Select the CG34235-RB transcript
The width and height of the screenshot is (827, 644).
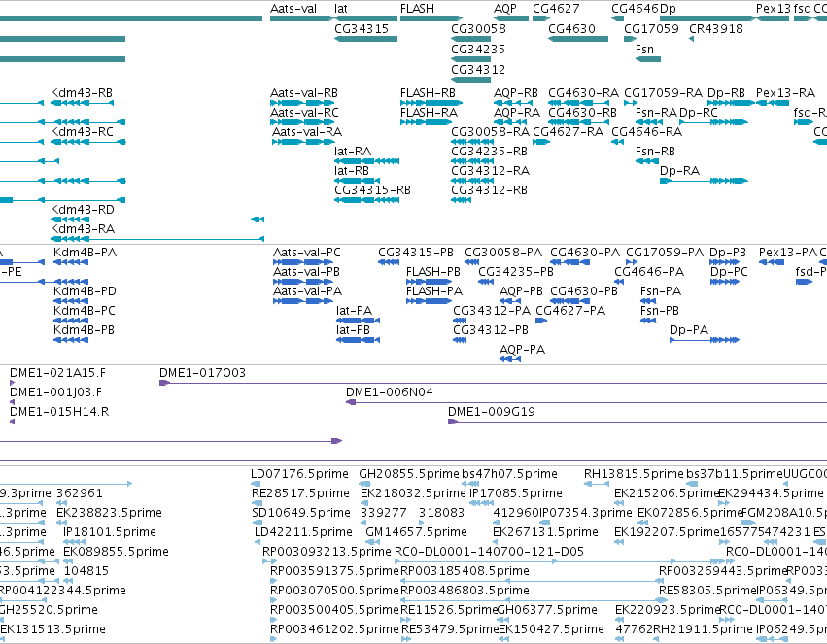click(x=472, y=160)
